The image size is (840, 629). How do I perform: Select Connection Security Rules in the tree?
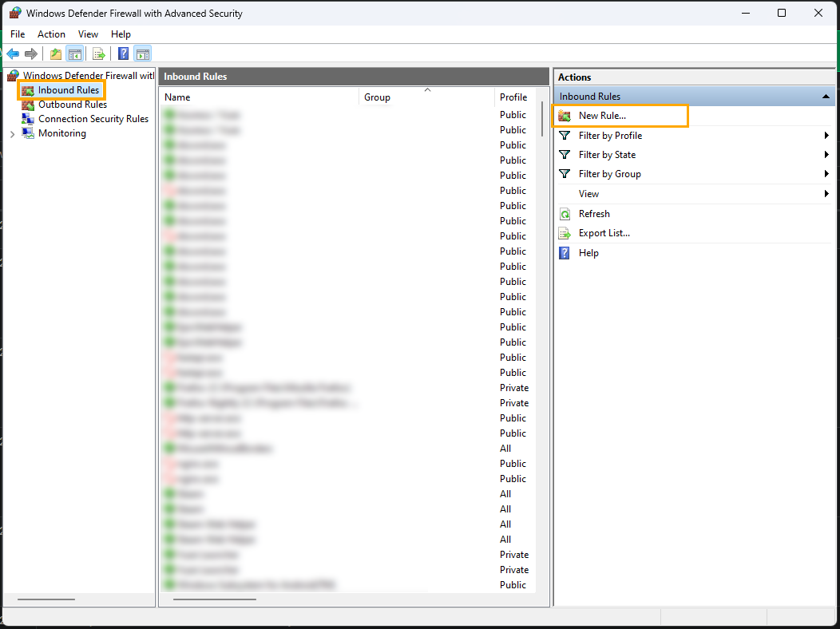[93, 119]
